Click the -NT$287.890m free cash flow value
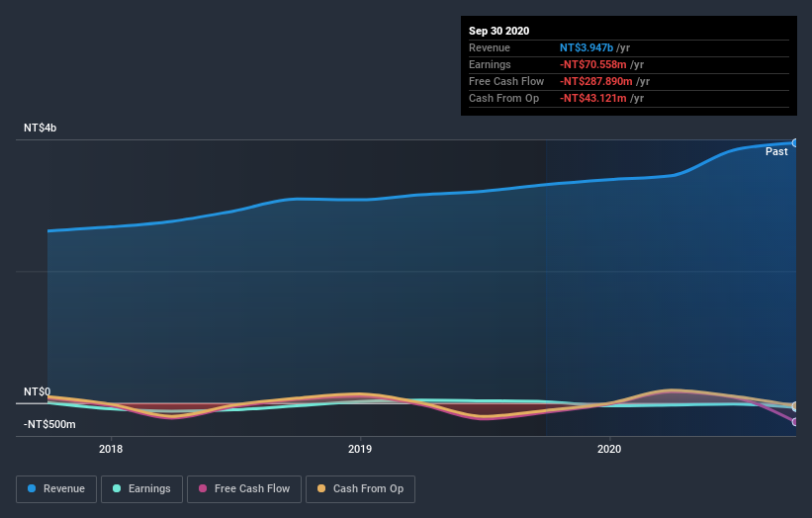 point(596,81)
